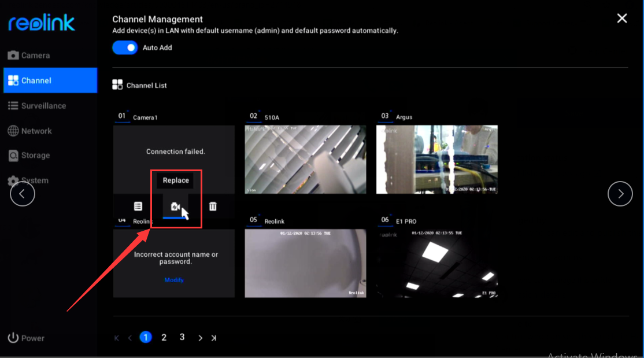Open the E1 PRO camera thumbnail

(x=436, y=263)
